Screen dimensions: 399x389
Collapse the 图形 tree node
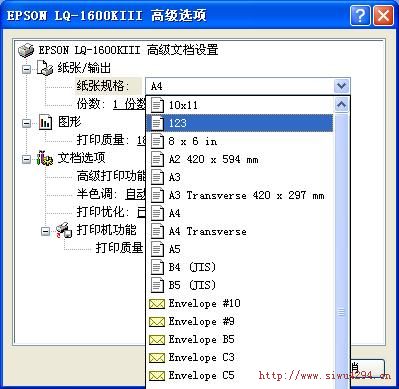(x=26, y=123)
